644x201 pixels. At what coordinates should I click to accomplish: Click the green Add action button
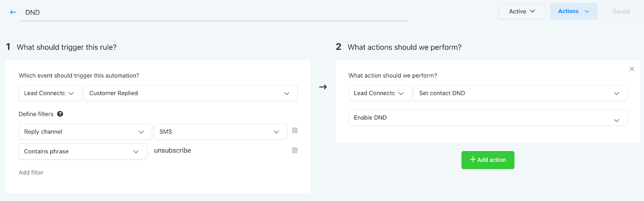(x=487, y=160)
